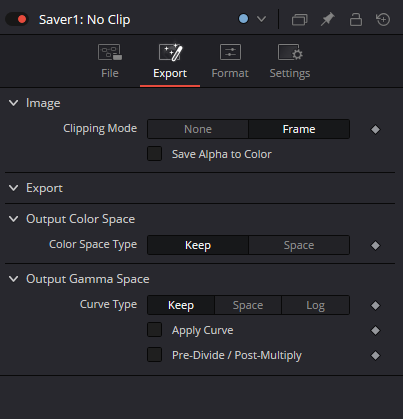Switch to the Format tab label
This screenshot has width=403, height=419.
click(x=230, y=73)
